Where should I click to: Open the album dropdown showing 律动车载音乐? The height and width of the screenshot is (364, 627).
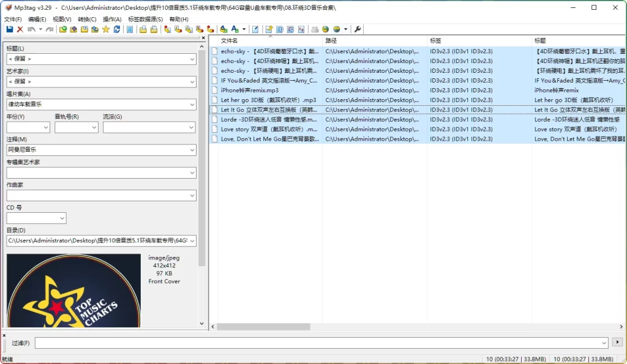193,103
